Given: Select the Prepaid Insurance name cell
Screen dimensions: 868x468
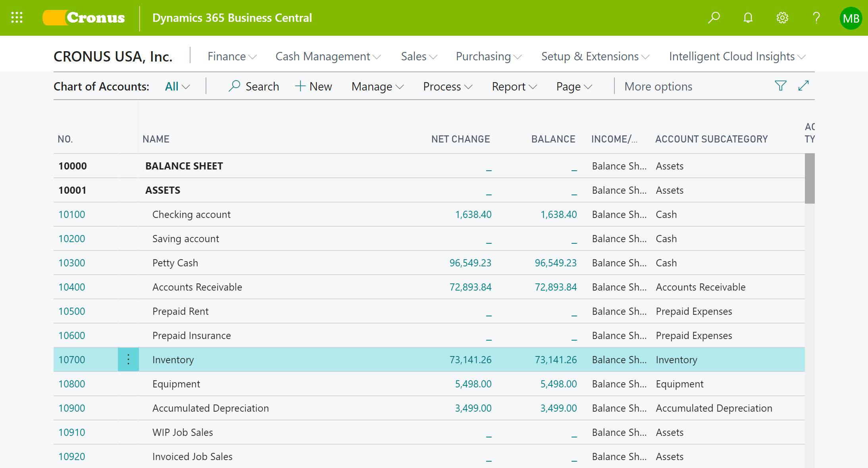Looking at the screenshot, I should pyautogui.click(x=191, y=335).
